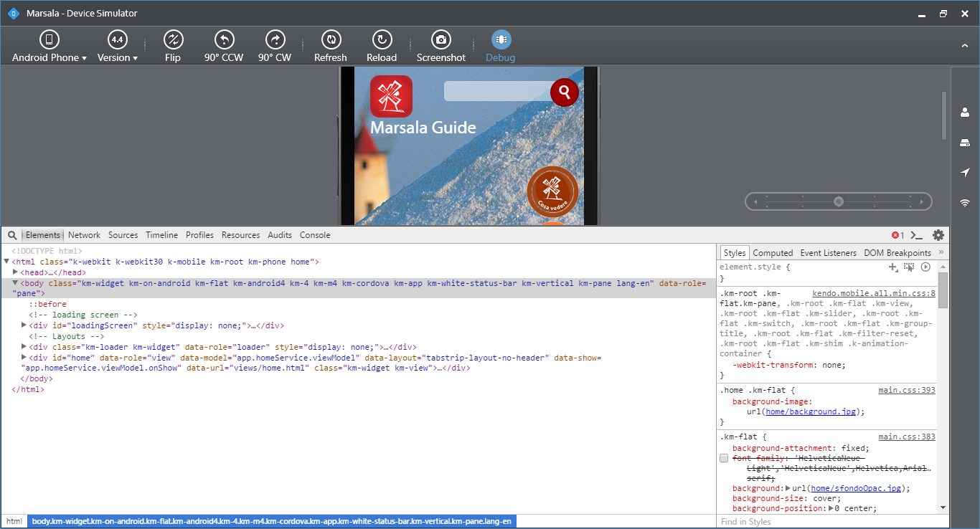Expand the head element node
The height and width of the screenshot is (529, 980).
16,272
